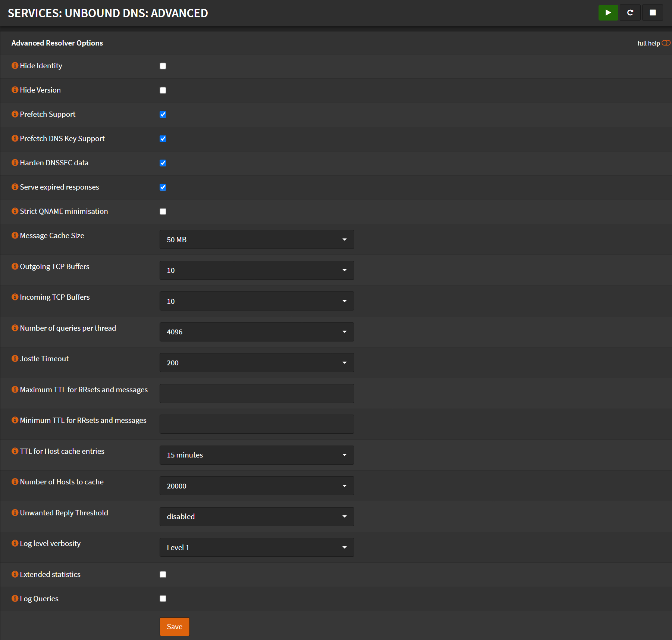
Task: Enable Strict QNAME minimisation checkbox
Action: (163, 212)
